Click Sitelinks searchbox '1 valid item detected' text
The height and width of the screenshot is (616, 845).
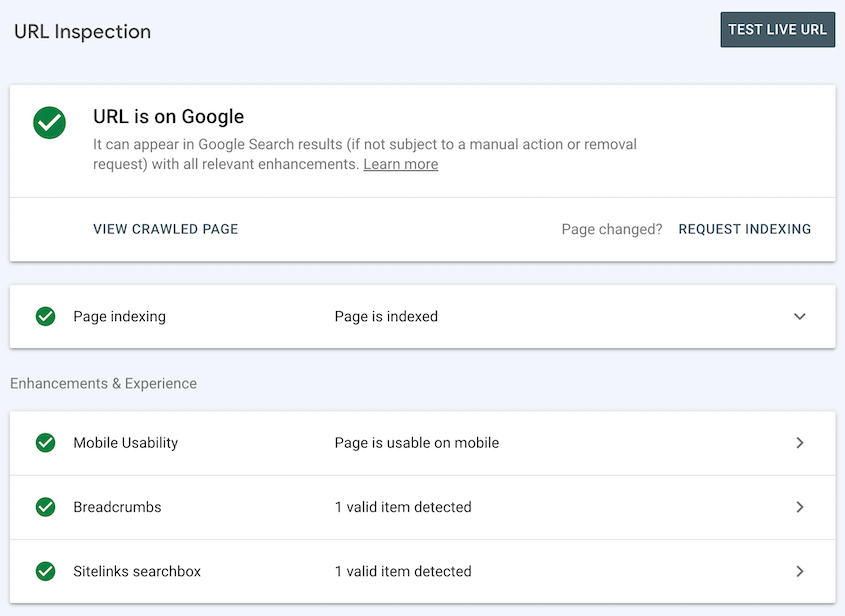403,571
